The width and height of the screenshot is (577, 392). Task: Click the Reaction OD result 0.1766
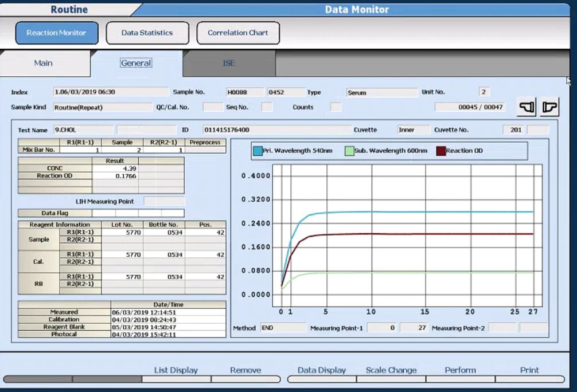(x=115, y=176)
